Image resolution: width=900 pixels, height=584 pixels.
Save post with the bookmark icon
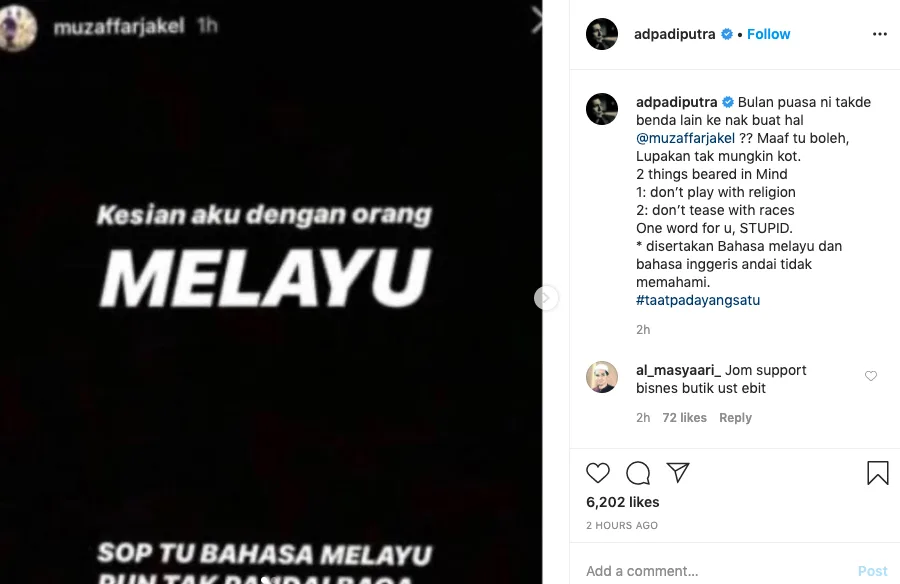tap(878, 473)
